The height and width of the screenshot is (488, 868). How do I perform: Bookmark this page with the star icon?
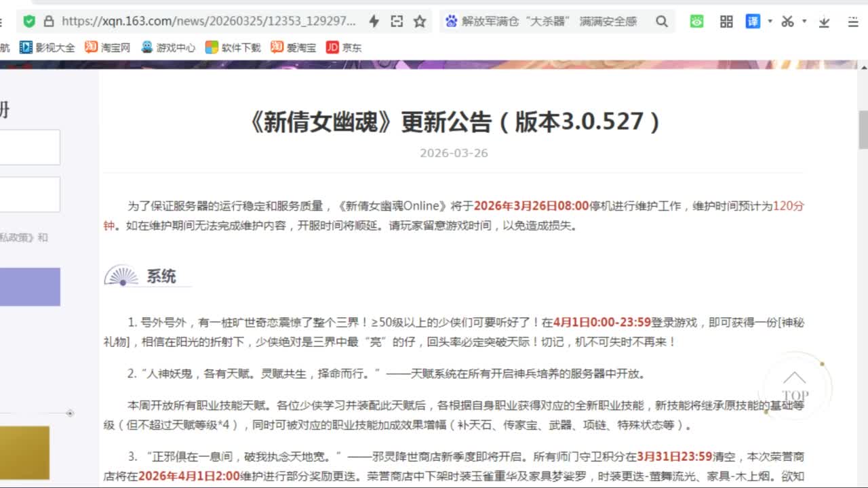pos(420,21)
